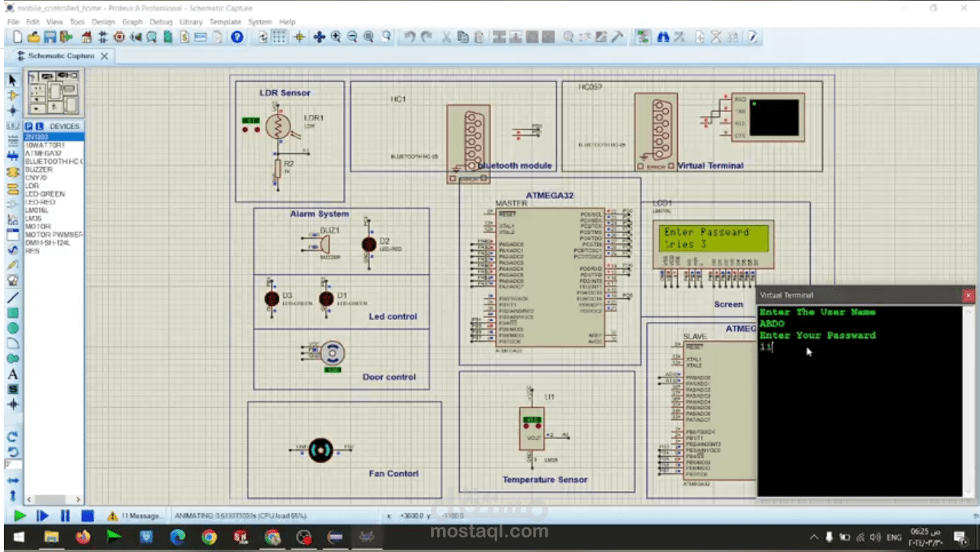Click the Home page house icon
Viewport: 980px width, 552px height.
[87, 37]
